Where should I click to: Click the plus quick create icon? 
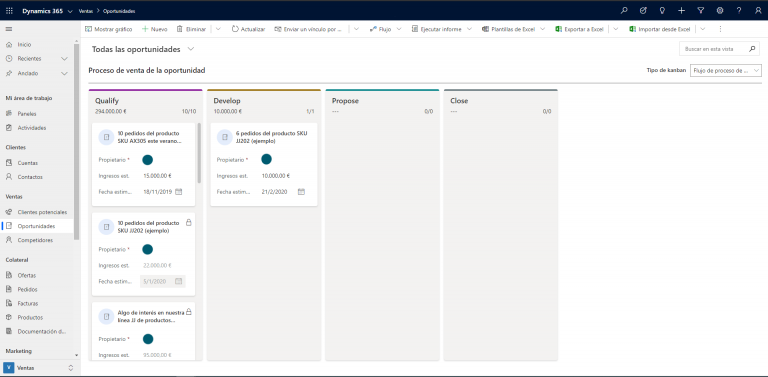(x=681, y=11)
